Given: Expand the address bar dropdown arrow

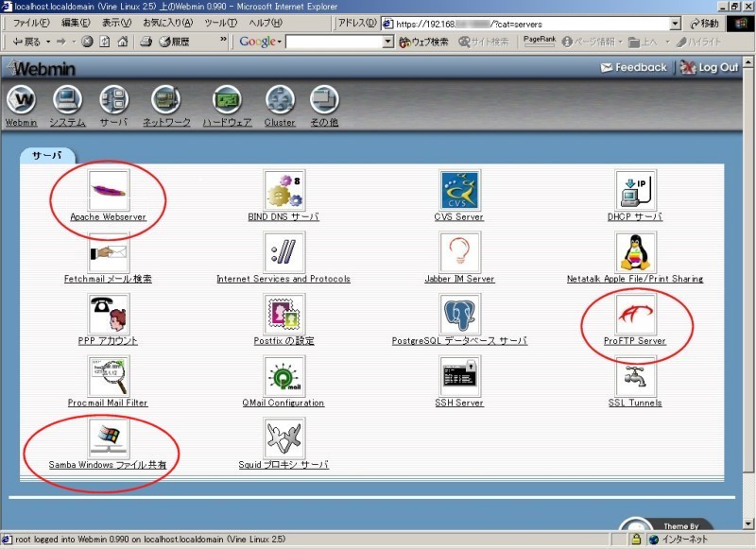Looking at the screenshot, I should [676, 24].
